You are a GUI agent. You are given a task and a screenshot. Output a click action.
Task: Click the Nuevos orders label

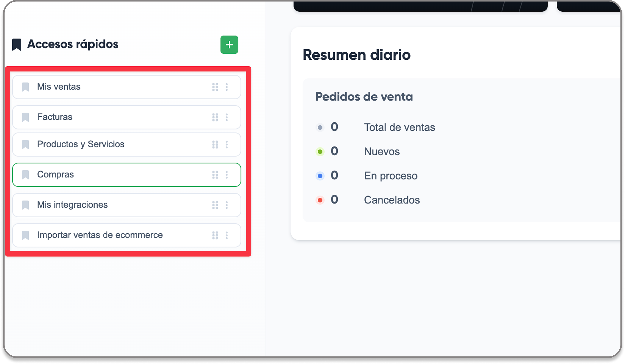382,151
